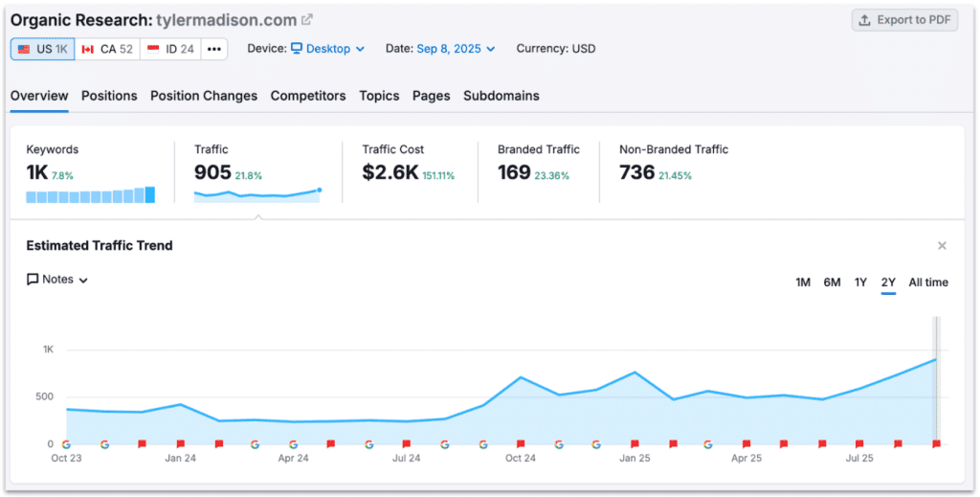Viewport: 980px width, 497px height.
Task: Open external link icon beside tylermadison.com
Action: click(307, 20)
